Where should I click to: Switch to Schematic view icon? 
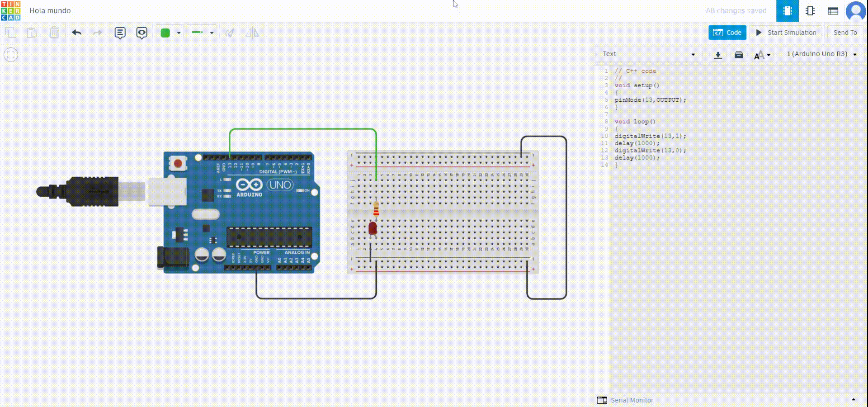[810, 11]
